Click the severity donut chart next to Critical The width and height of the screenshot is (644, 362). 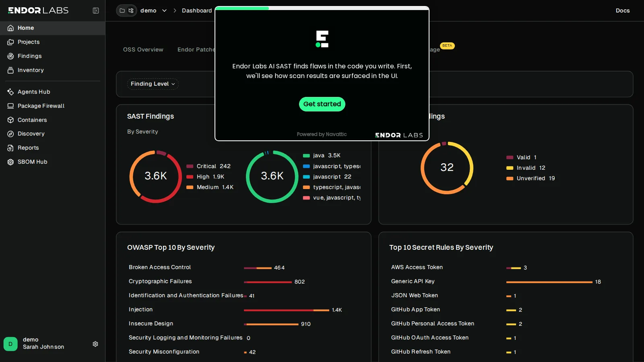pos(156,177)
